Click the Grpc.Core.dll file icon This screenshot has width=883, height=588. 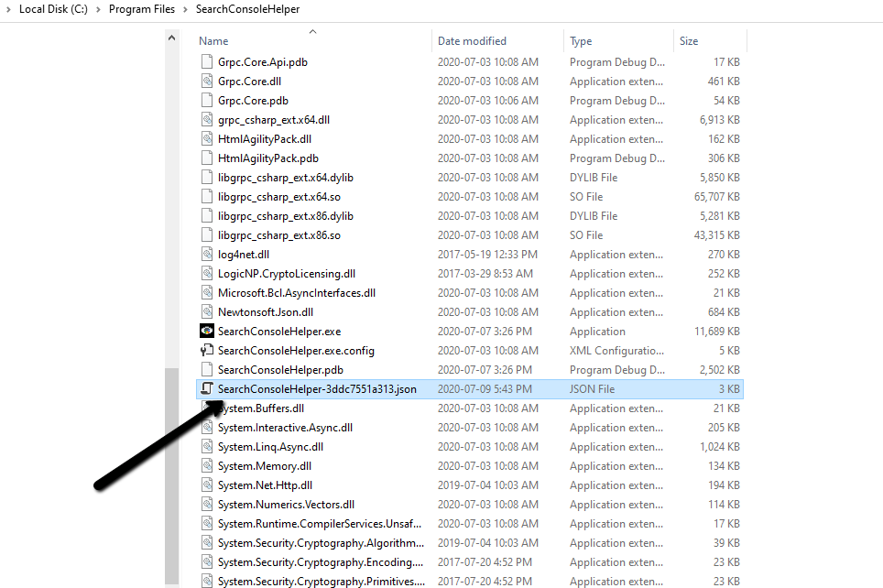[x=207, y=82]
